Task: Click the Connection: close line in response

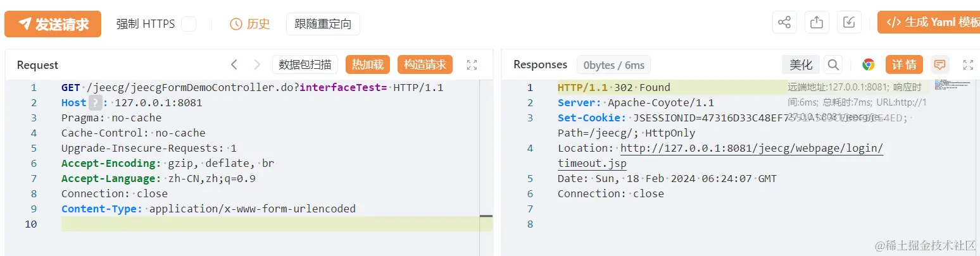Action: [611, 193]
